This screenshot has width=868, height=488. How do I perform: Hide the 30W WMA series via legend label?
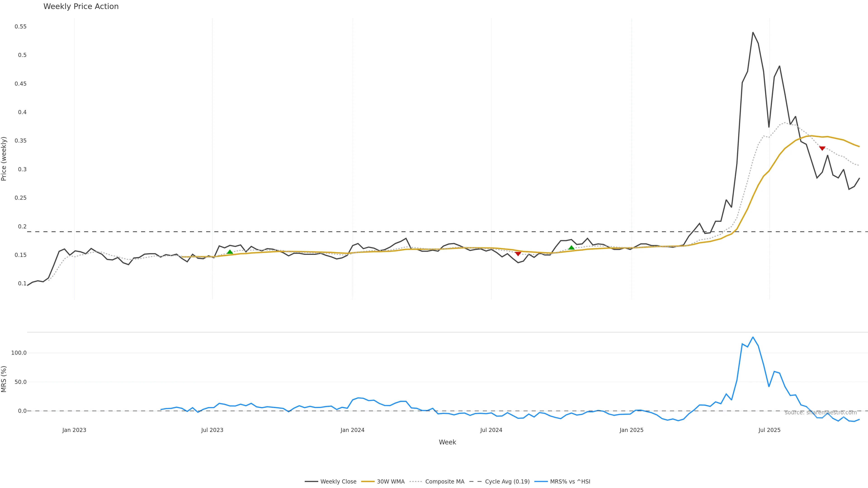click(x=391, y=482)
